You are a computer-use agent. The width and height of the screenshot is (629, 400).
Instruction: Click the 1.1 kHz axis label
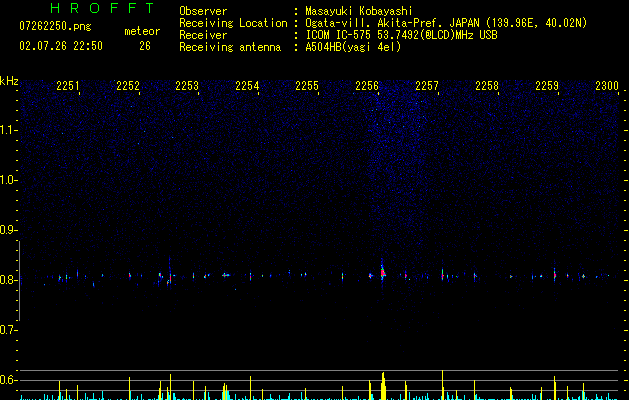point(9,130)
